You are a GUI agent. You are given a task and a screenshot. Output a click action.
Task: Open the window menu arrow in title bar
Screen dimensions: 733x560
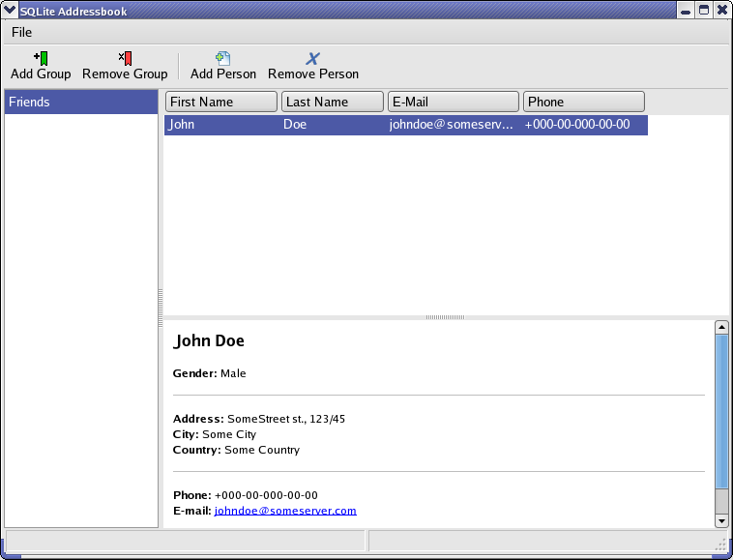coord(10,10)
